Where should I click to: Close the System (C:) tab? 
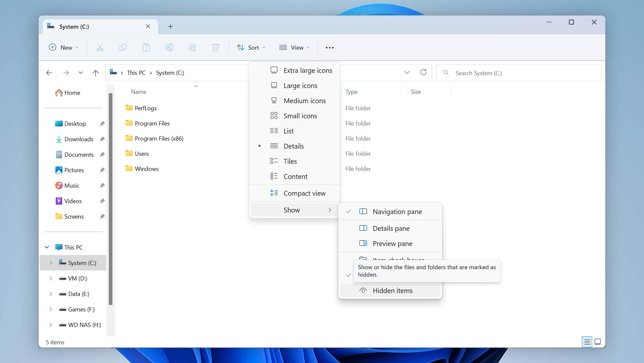point(148,26)
